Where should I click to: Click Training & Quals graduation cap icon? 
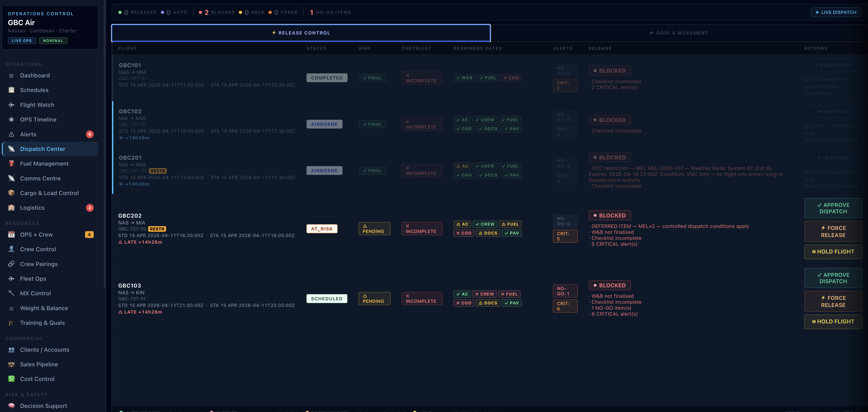coord(11,323)
